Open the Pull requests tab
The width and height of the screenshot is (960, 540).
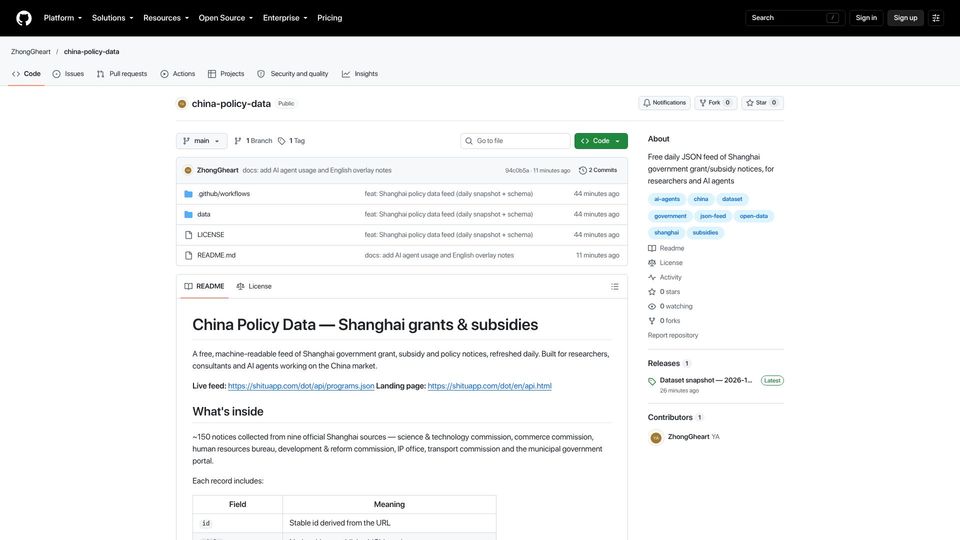coord(122,73)
